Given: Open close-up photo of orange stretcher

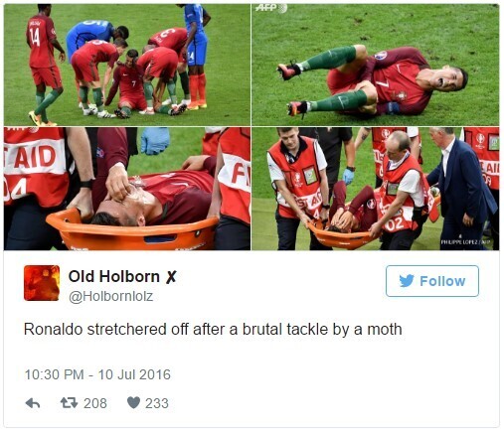Looking at the screenshot, I should [127, 189].
